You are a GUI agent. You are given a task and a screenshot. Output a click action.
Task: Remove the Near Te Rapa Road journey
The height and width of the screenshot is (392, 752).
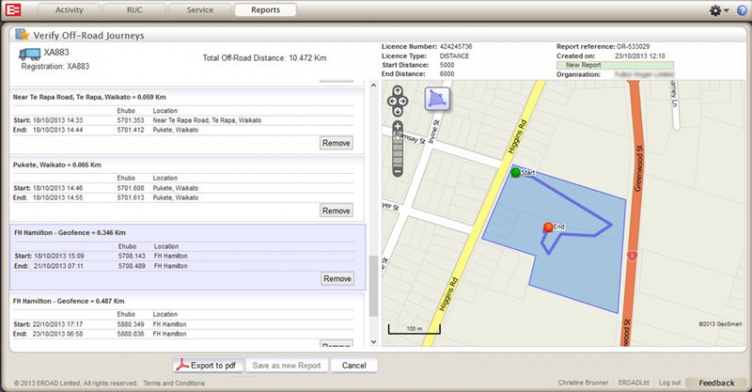pyautogui.click(x=336, y=143)
